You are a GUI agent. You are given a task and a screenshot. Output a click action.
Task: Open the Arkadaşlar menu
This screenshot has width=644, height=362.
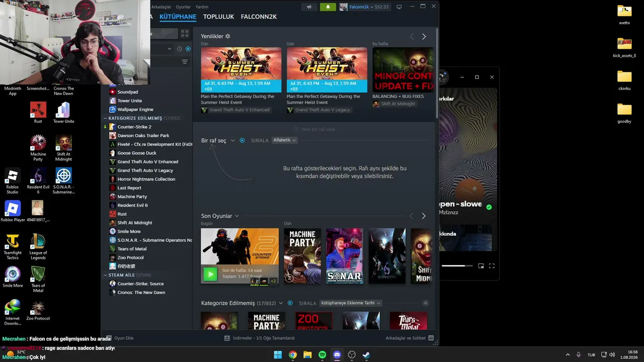(x=162, y=7)
